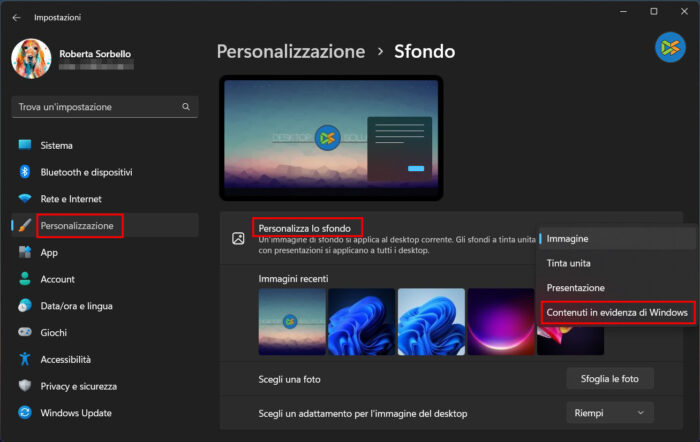Select the Personalizzazione paintbrush icon

25,225
